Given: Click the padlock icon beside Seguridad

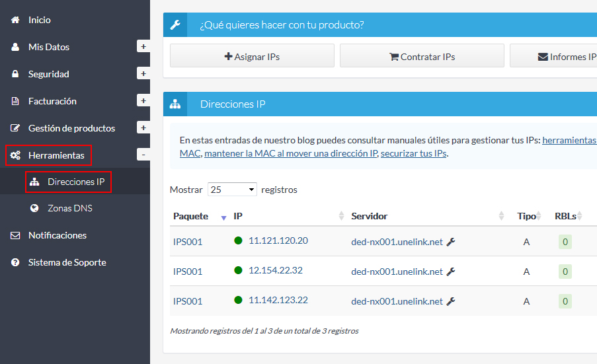Looking at the screenshot, I should 15,75.
